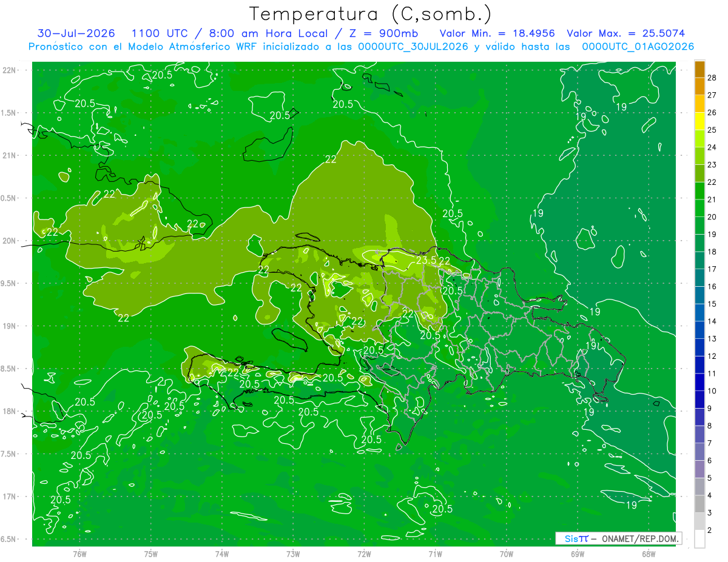Click the legend scale label "14"
Image resolution: width=728 pixels, height=562 pixels.
(712, 321)
